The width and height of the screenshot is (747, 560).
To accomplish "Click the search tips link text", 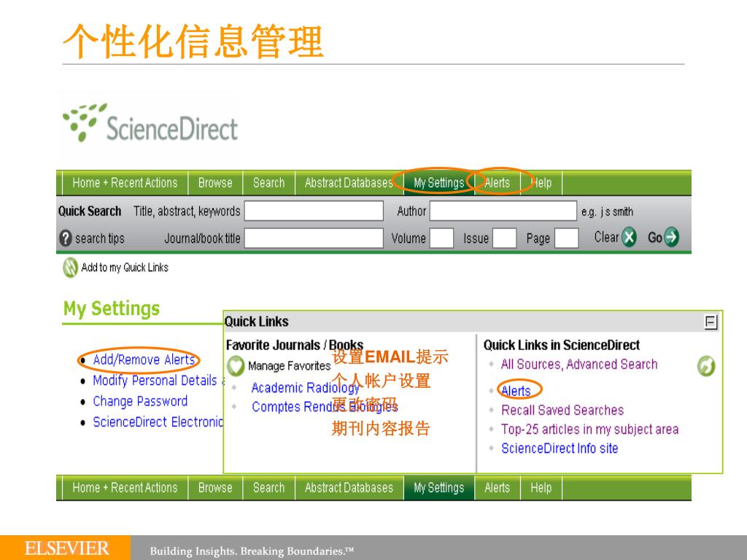I will [x=99, y=238].
